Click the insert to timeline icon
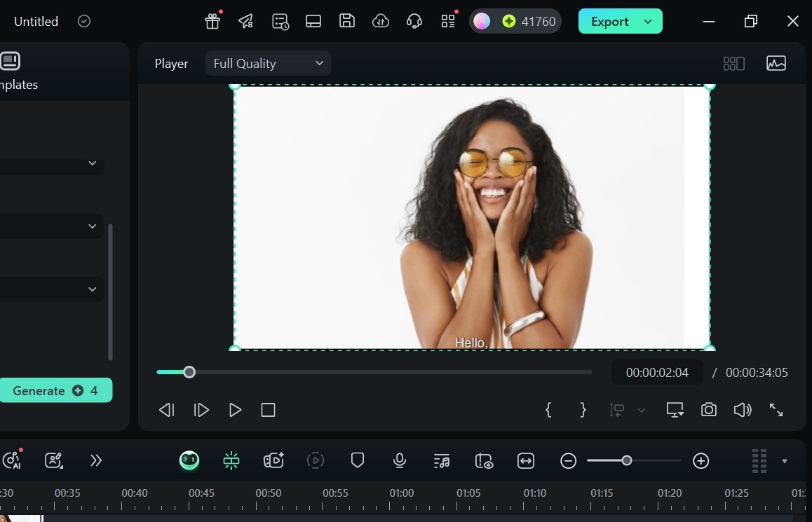The height and width of the screenshot is (522, 812). pos(616,411)
